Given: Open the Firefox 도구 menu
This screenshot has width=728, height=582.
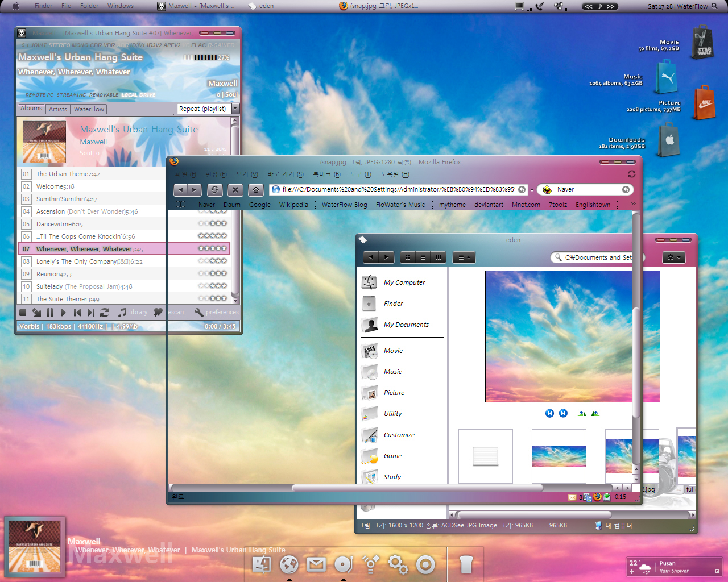Looking at the screenshot, I should click(360, 174).
